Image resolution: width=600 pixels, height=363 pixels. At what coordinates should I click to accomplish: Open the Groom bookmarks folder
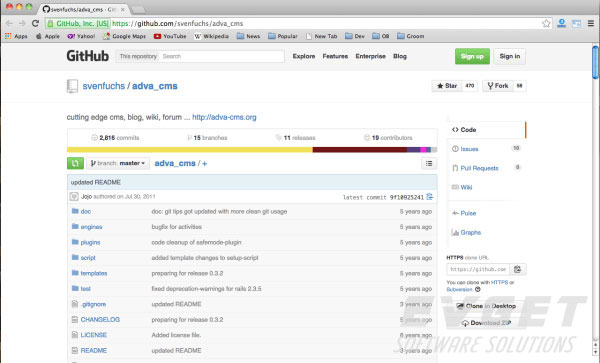point(411,36)
